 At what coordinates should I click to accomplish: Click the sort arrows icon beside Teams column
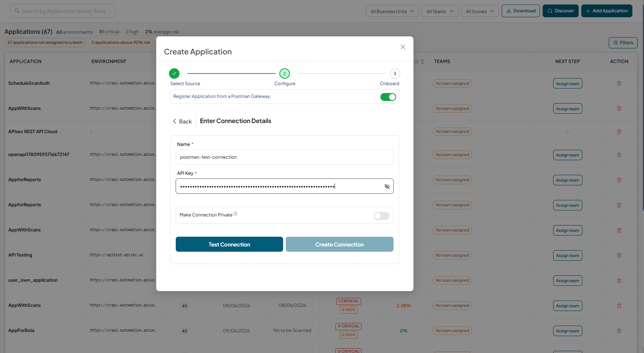tap(422, 62)
